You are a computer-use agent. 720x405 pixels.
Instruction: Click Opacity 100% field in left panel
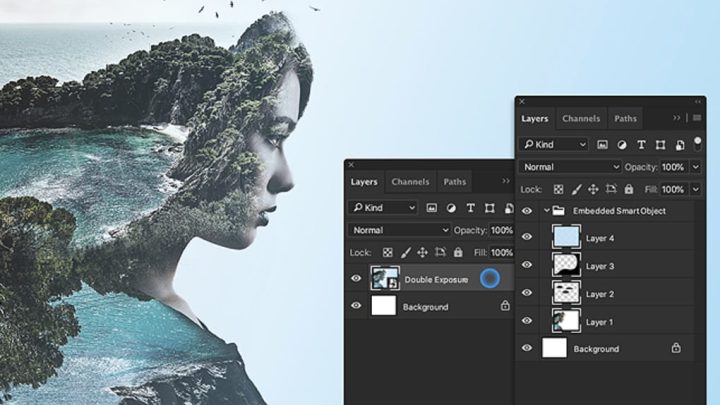(x=501, y=230)
